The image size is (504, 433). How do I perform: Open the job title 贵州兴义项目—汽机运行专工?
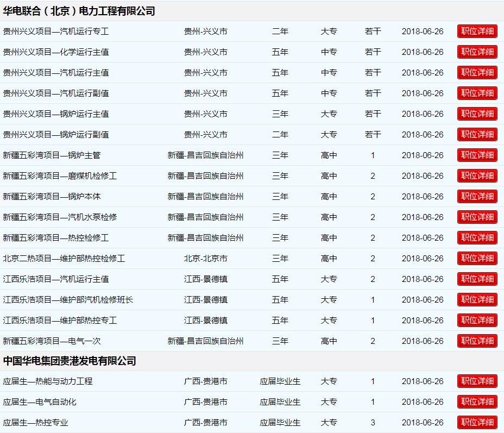[56, 32]
